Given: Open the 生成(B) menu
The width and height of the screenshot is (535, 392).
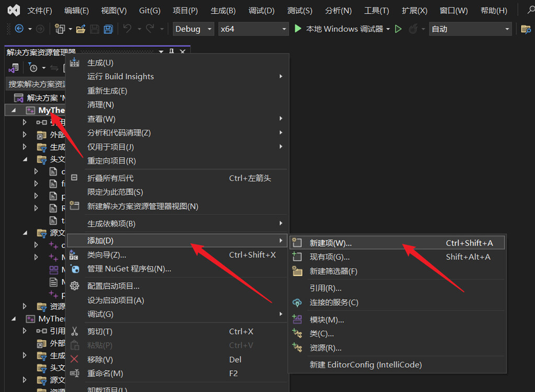Looking at the screenshot, I should click(223, 10).
